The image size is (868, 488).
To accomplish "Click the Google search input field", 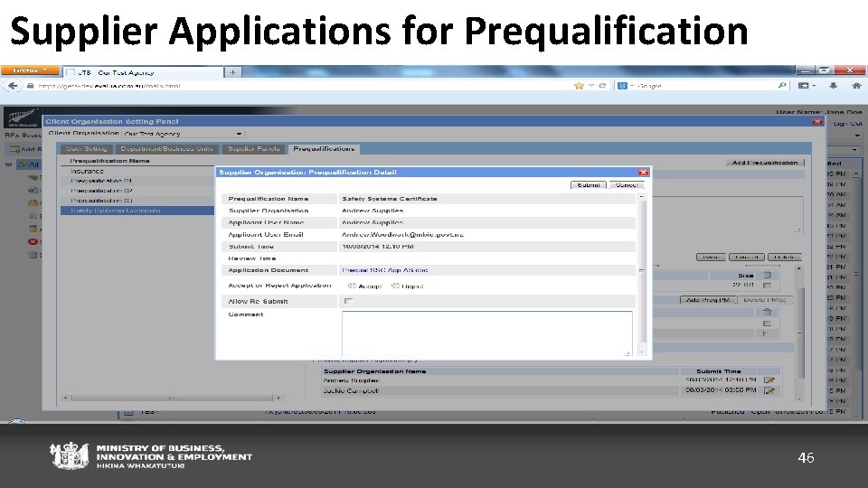I will (706, 86).
